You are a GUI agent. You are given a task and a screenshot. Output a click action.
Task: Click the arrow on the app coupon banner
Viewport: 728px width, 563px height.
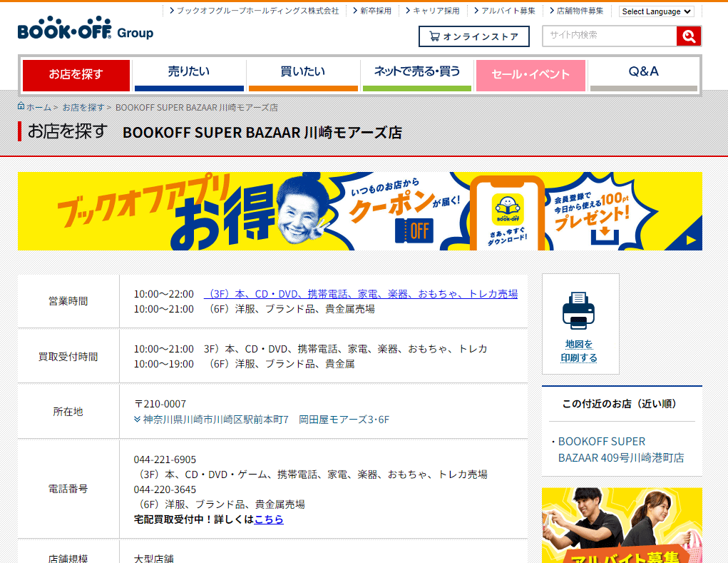tap(692, 239)
